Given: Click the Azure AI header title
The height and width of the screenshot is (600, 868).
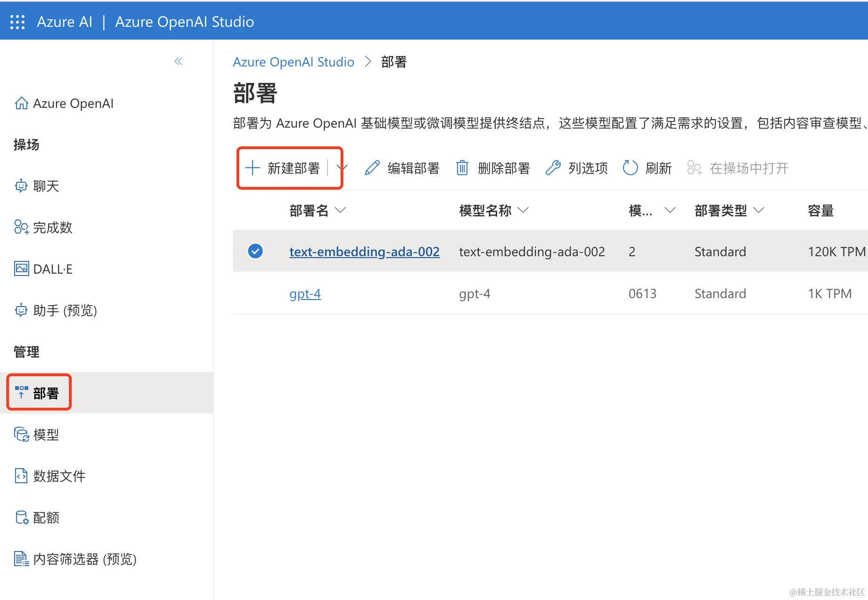Looking at the screenshot, I should (65, 22).
